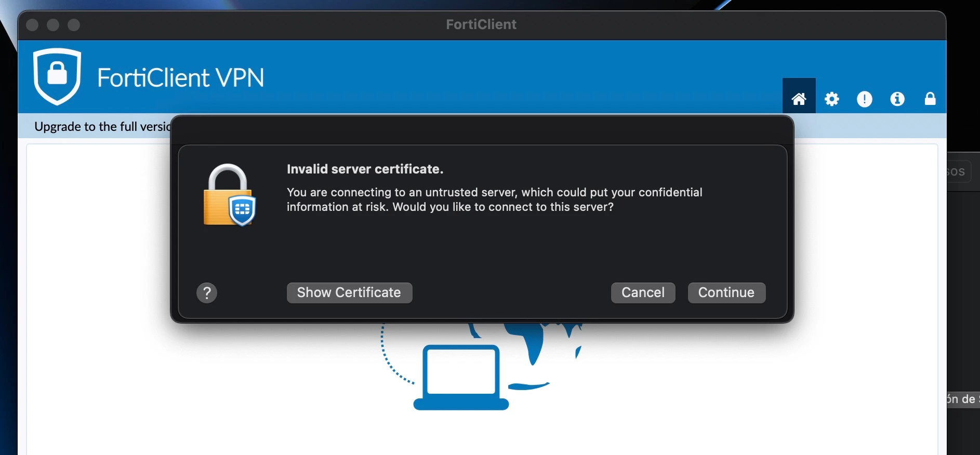
Task: Continue connecting to the server
Action: [x=726, y=292]
